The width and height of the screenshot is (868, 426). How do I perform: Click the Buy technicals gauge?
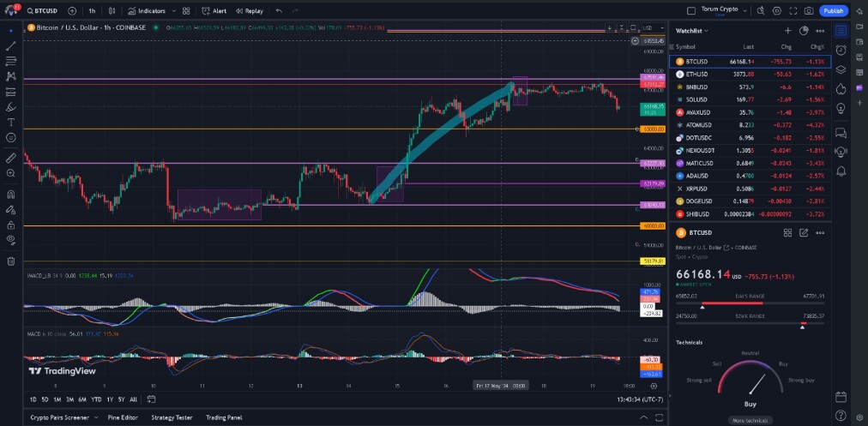point(750,383)
